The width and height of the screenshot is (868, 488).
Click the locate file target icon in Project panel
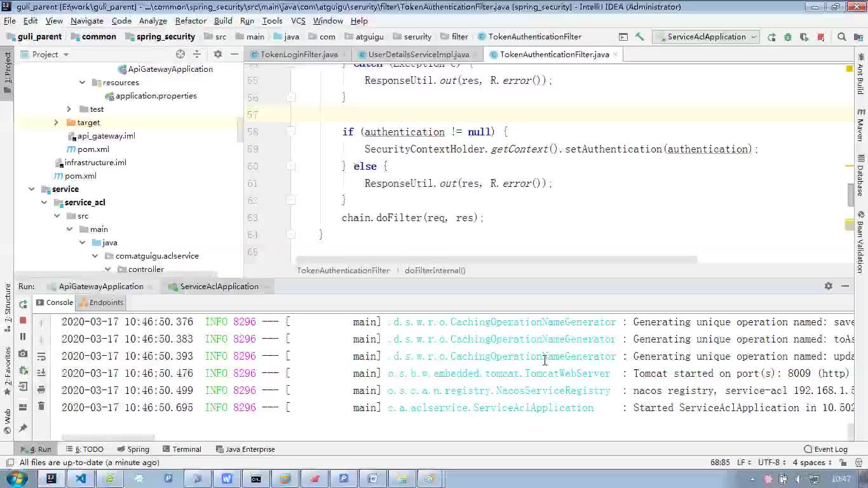point(180,55)
